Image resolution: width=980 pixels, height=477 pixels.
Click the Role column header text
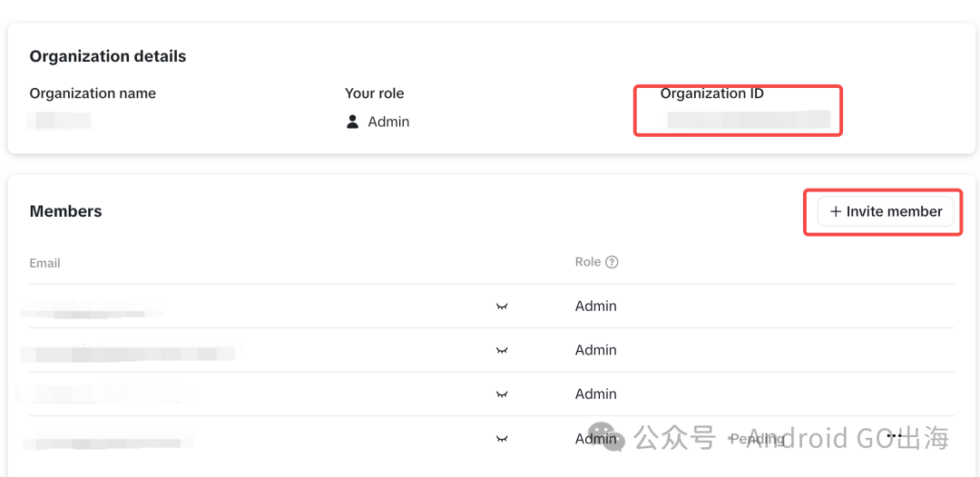(587, 262)
